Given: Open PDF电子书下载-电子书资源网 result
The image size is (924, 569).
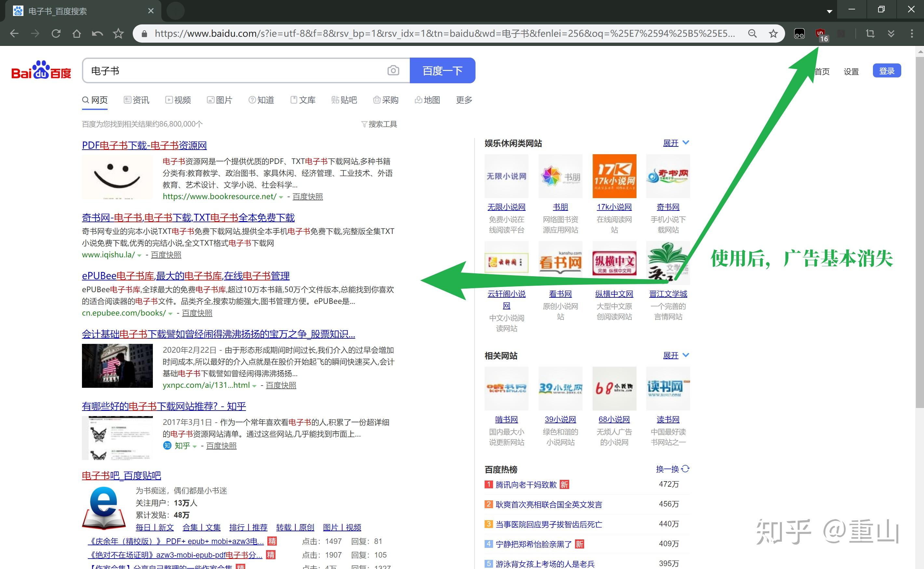Looking at the screenshot, I should pos(144,145).
